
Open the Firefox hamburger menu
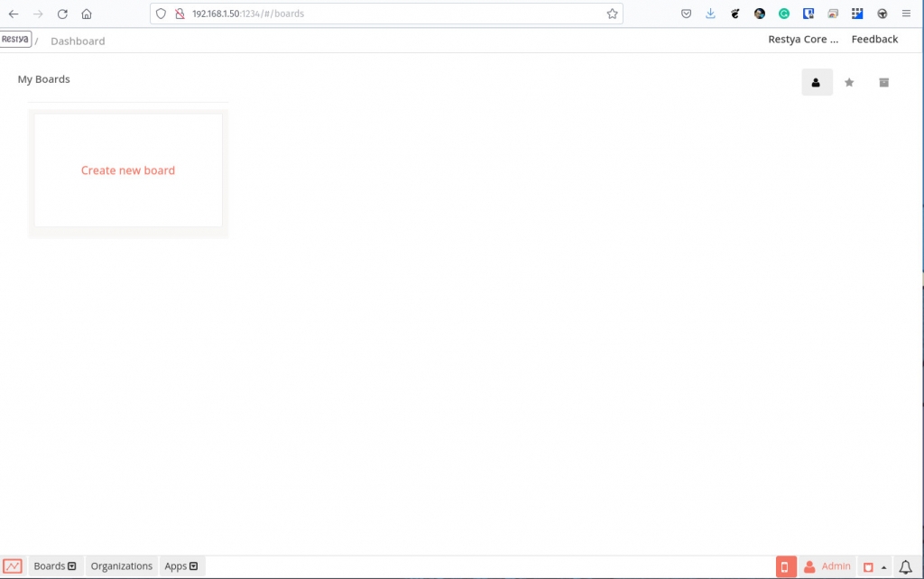906,14
